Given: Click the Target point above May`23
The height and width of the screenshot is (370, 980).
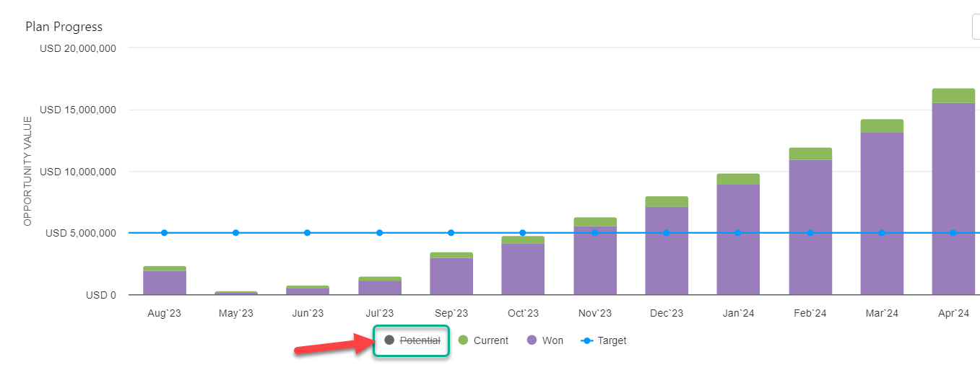Looking at the screenshot, I should coord(235,233).
